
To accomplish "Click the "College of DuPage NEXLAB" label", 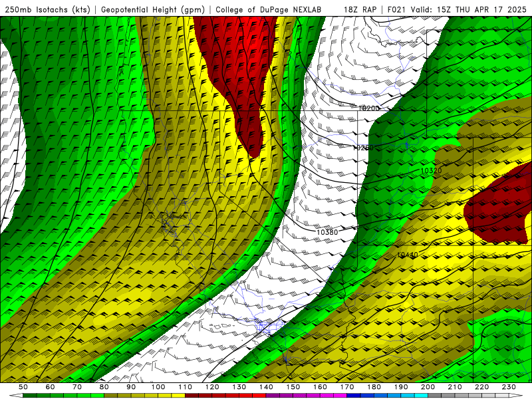I will point(268,10).
